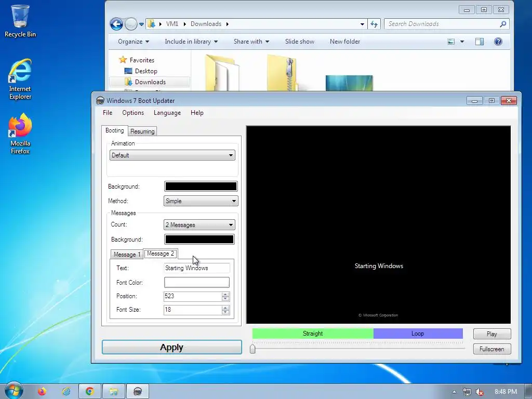This screenshot has height=399, width=532.
Task: Open the Method Simple dropdown
Action: [x=201, y=201]
